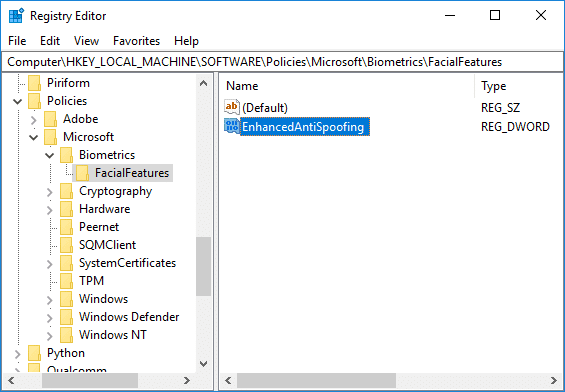Select the Windows folder icon
Viewport: 565px width, 392px height.
click(x=67, y=299)
